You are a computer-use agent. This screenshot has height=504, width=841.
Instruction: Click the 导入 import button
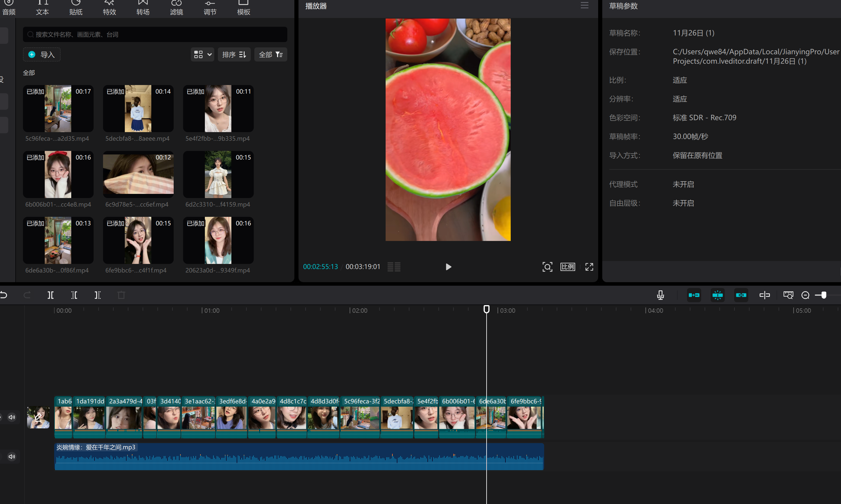click(x=42, y=55)
